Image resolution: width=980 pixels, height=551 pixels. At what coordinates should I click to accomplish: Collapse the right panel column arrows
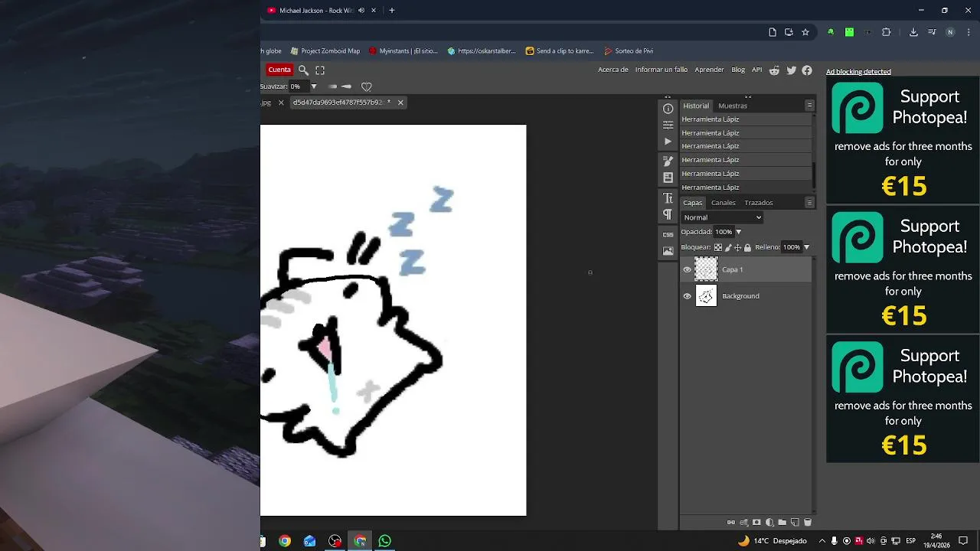pyautogui.click(x=748, y=97)
